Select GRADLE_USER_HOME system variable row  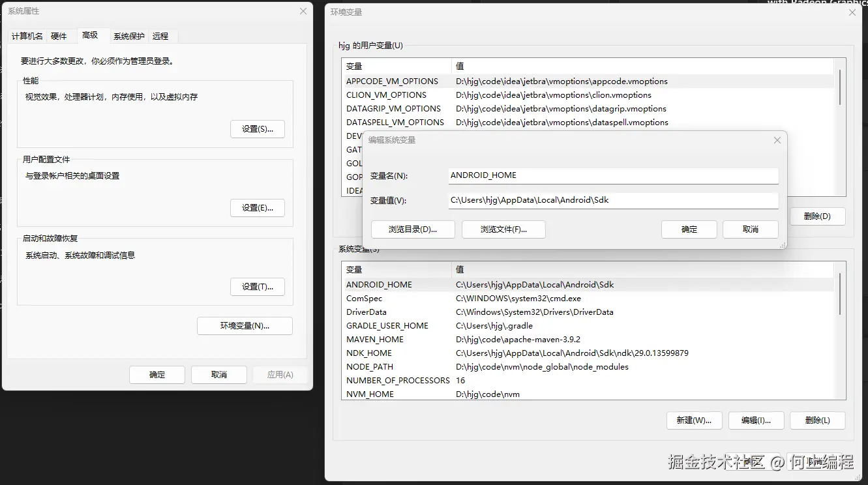[588, 326]
